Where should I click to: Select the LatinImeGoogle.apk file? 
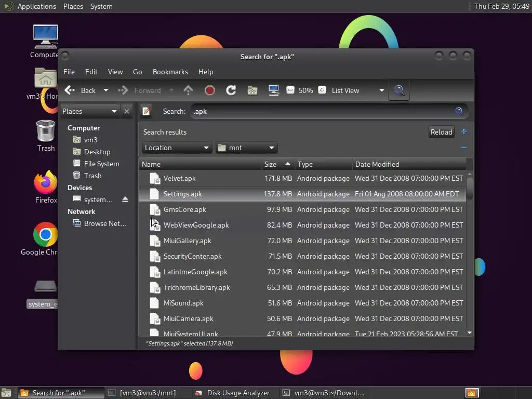point(302,272)
